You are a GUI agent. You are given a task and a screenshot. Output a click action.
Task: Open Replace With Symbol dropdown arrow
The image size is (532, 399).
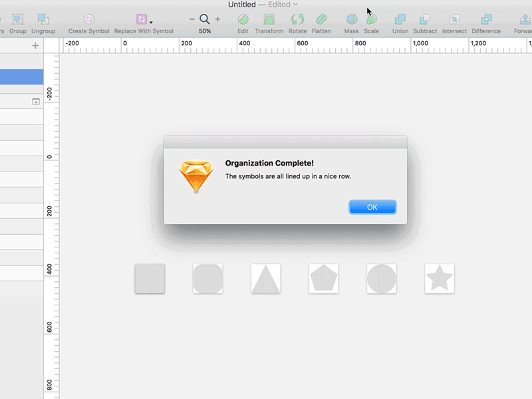click(x=151, y=23)
